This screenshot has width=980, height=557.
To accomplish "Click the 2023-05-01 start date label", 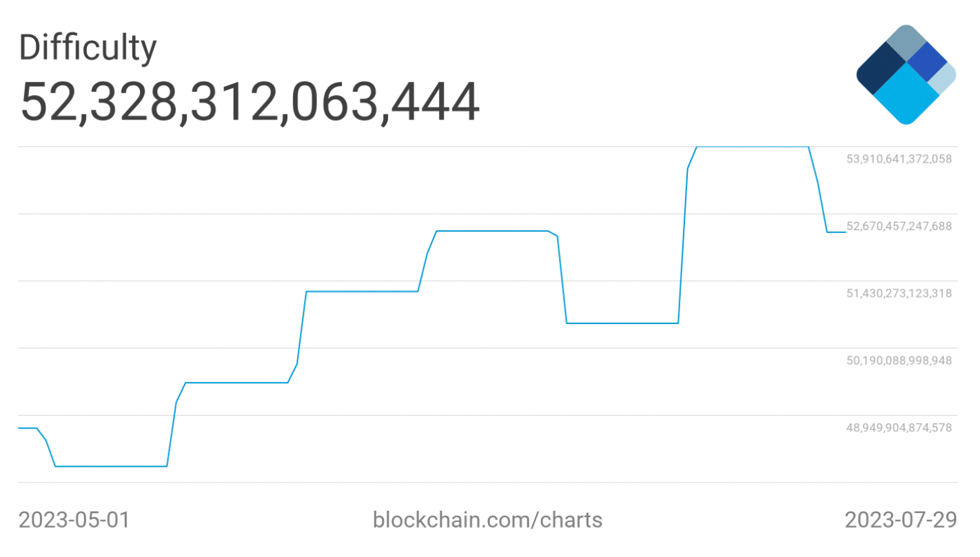I will coord(74,520).
